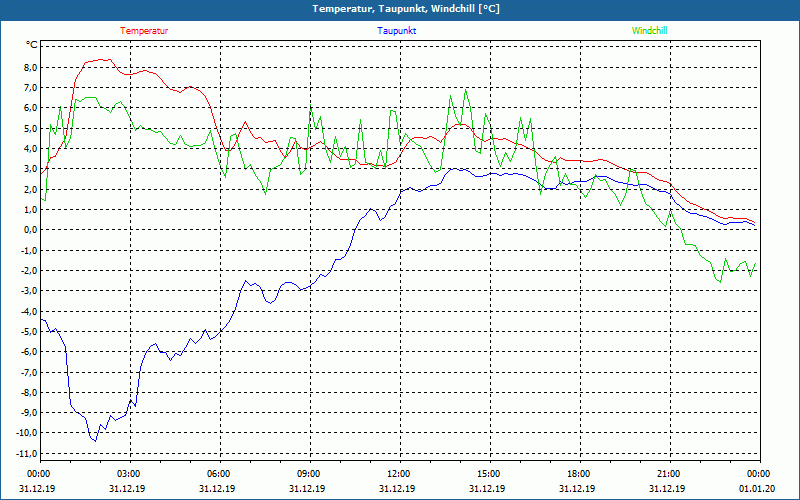Click the '31.12.19' date under '03:00'
Viewport: 800px width, 500px height.
tap(127, 489)
